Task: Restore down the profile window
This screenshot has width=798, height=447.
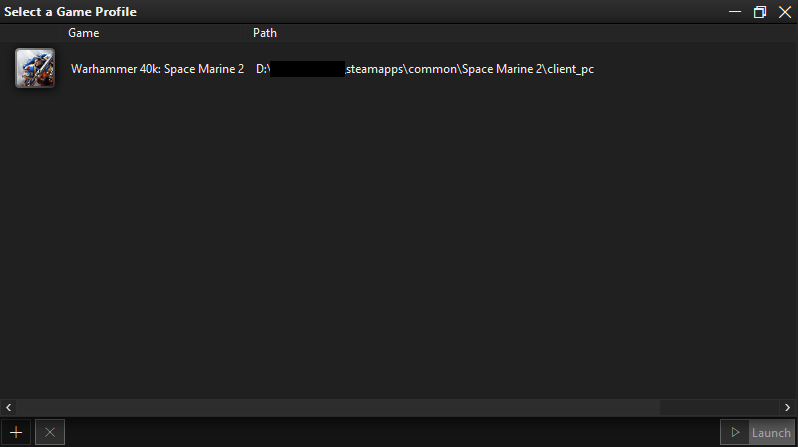Action: [x=760, y=12]
